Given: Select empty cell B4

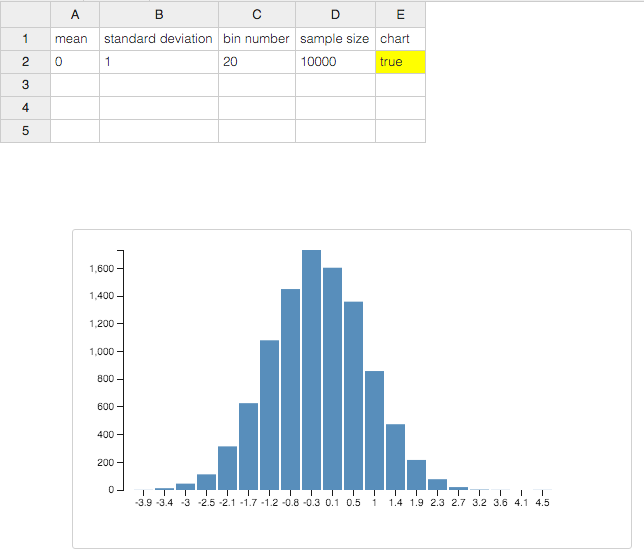Looking at the screenshot, I should pos(159,108).
